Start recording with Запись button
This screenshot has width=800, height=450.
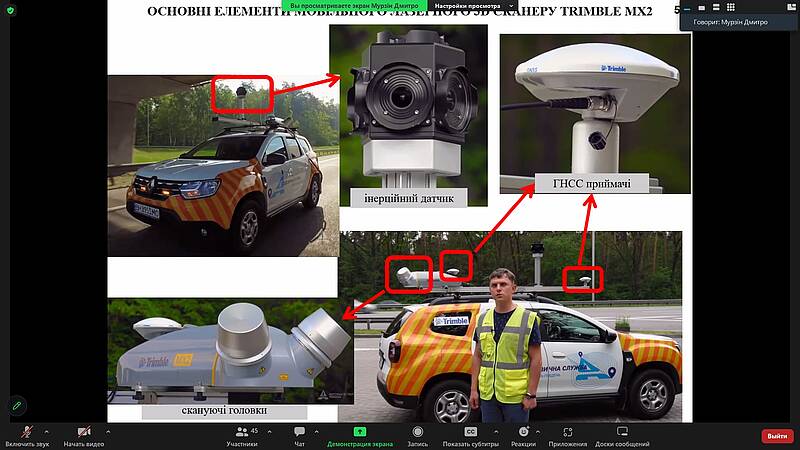point(417,436)
